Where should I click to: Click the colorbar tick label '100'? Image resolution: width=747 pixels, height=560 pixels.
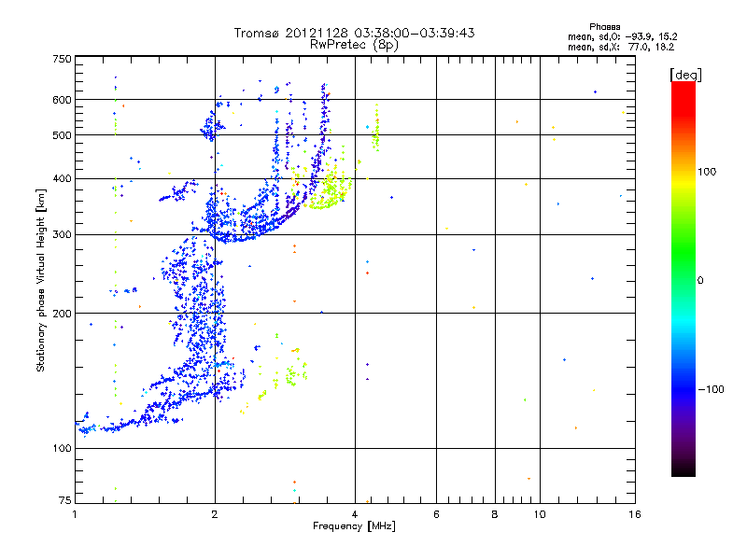[707, 172]
